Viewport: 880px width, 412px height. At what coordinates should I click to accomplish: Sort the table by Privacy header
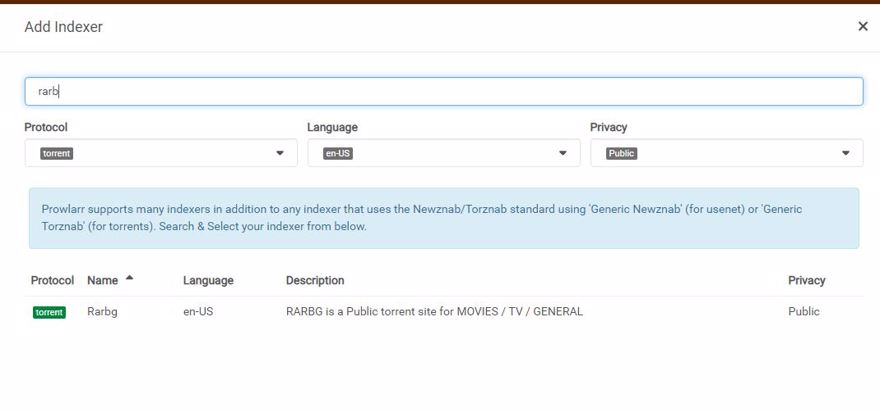[x=806, y=280]
